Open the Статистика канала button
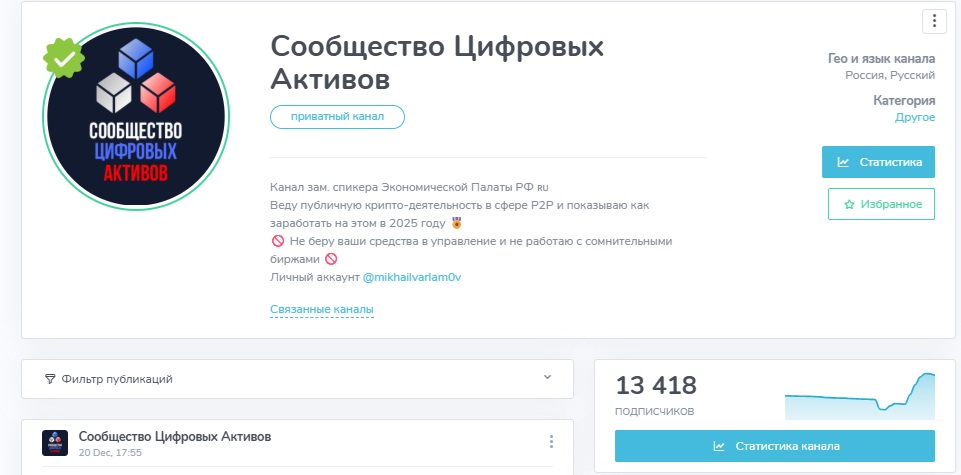 point(775,446)
